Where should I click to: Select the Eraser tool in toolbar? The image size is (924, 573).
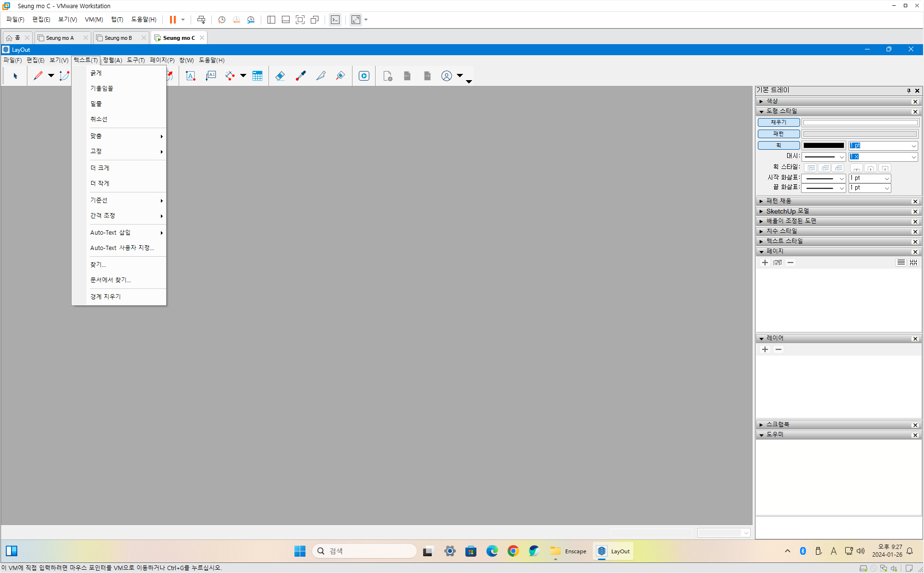point(280,76)
